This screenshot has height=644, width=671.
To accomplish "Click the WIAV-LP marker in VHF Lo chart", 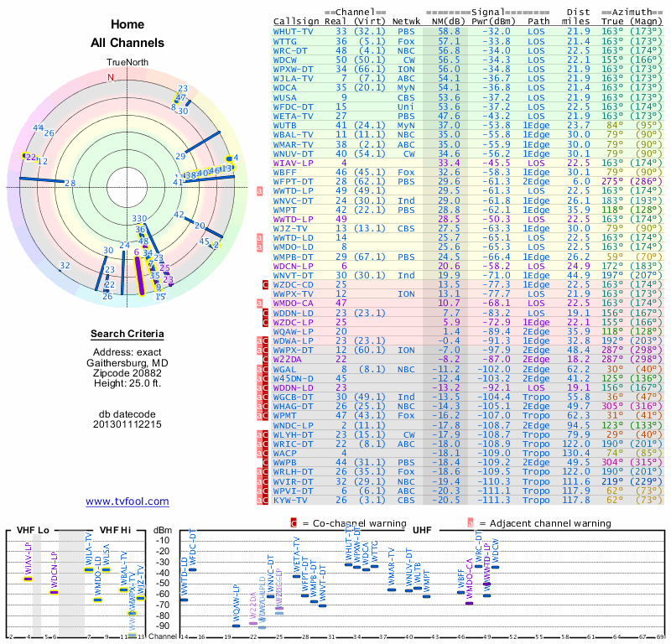I will [28, 579].
